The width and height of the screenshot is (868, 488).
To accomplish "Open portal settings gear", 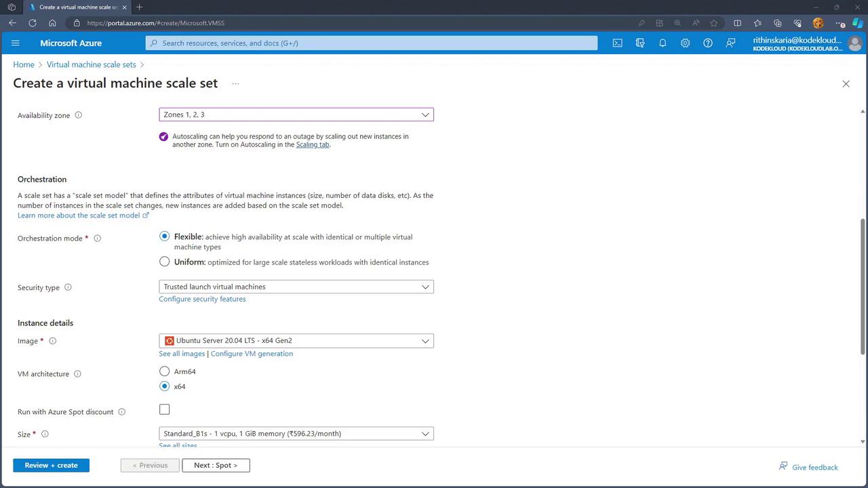I will [685, 43].
